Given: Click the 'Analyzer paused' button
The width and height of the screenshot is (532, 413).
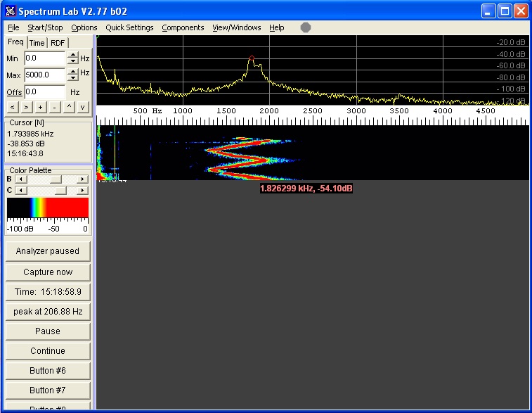Looking at the screenshot, I should (48, 251).
